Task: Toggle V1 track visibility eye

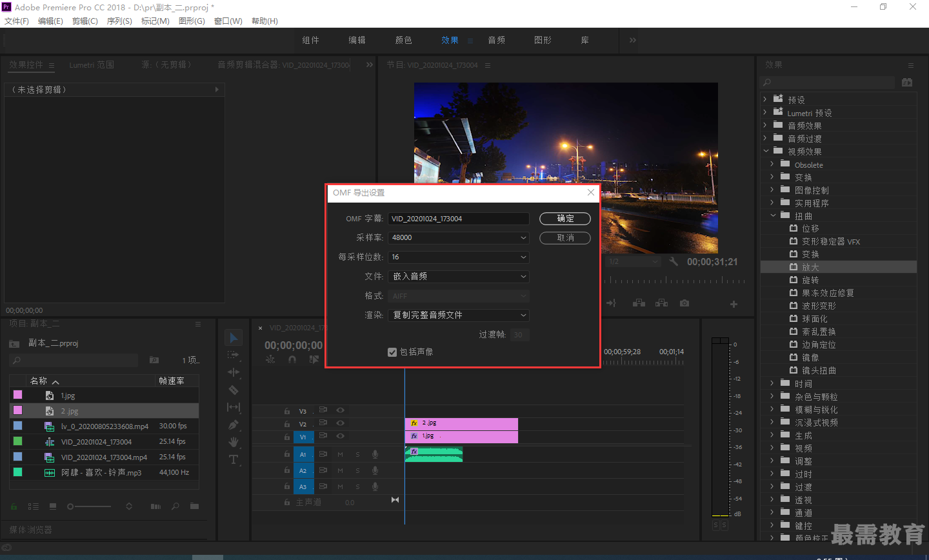Action: pyautogui.click(x=340, y=436)
